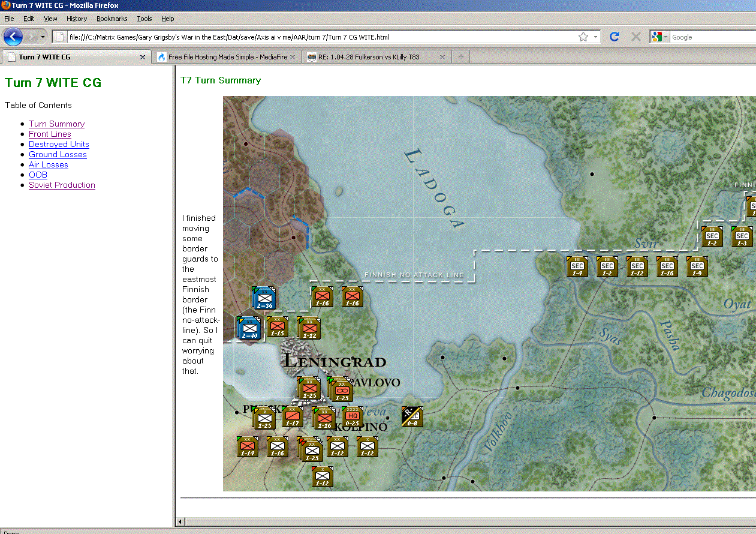Screen dimensions: 756x534
Task: Click the Stop loading X icon
Action: pyautogui.click(x=636, y=37)
